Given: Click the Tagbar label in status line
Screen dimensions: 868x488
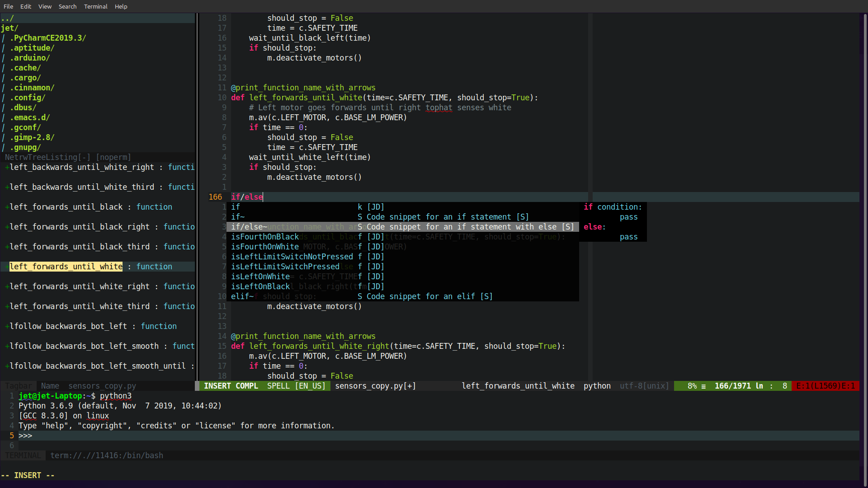Looking at the screenshot, I should 19,386.
